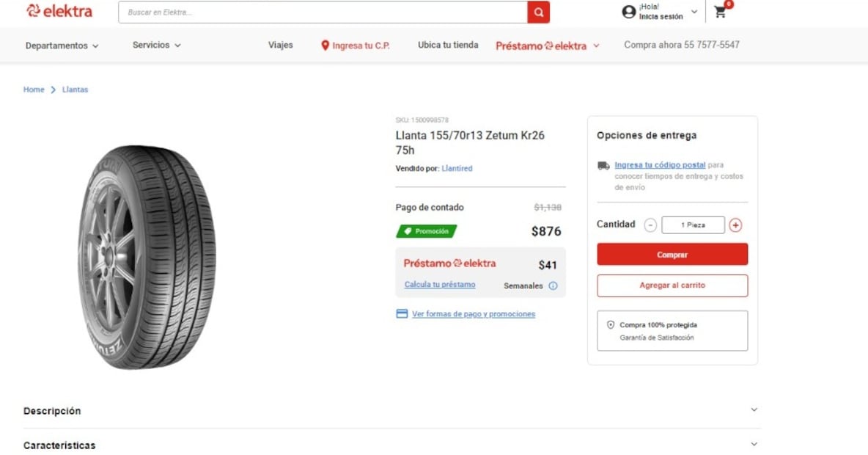Open the shopping cart icon

(720, 12)
